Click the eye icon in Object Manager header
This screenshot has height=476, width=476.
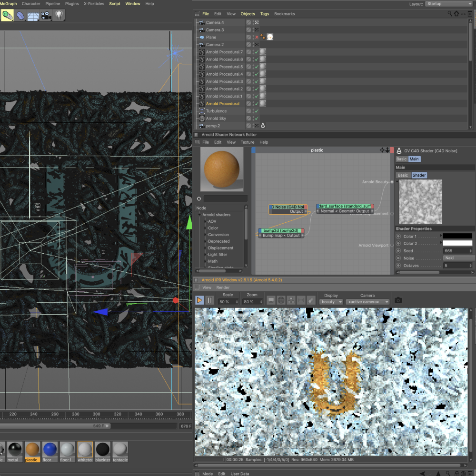point(463,14)
